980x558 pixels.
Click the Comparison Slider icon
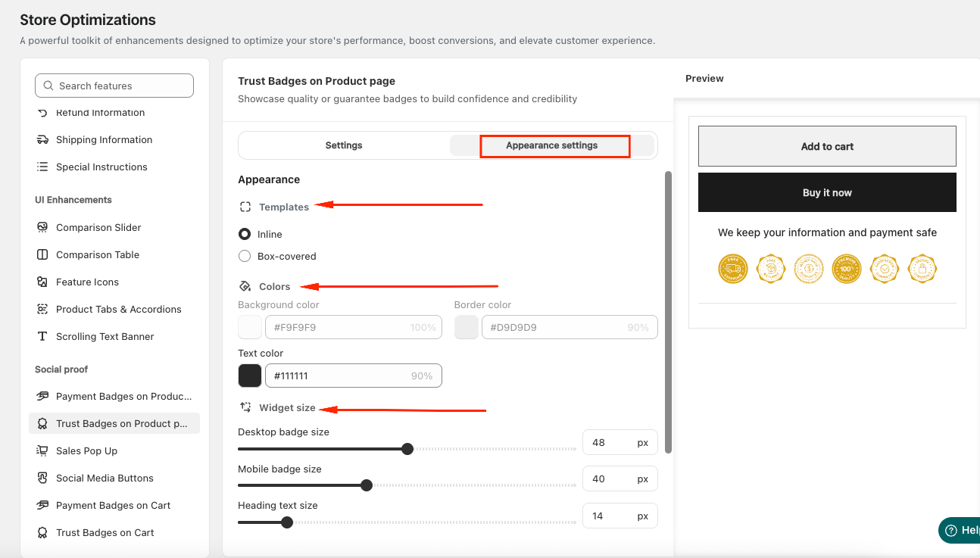[42, 228]
